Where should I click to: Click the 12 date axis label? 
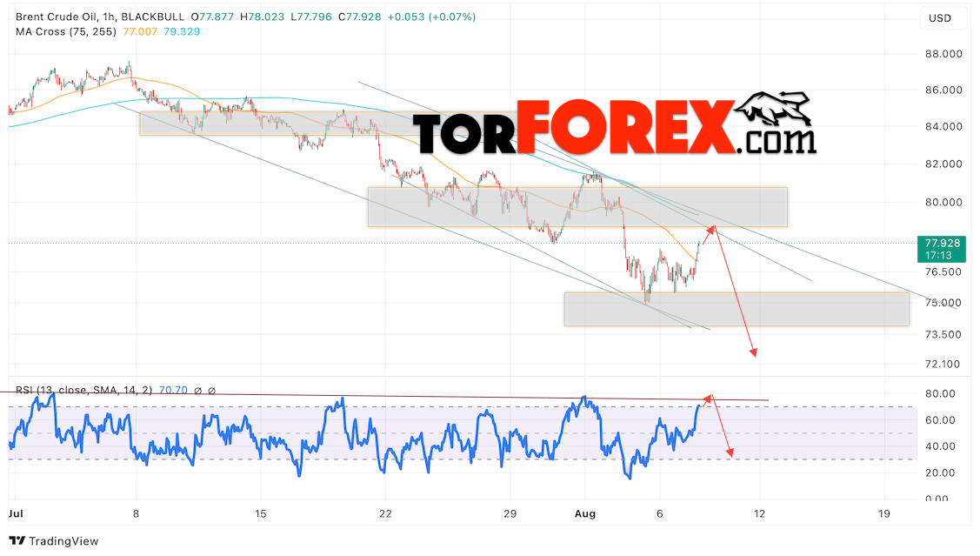(x=759, y=514)
